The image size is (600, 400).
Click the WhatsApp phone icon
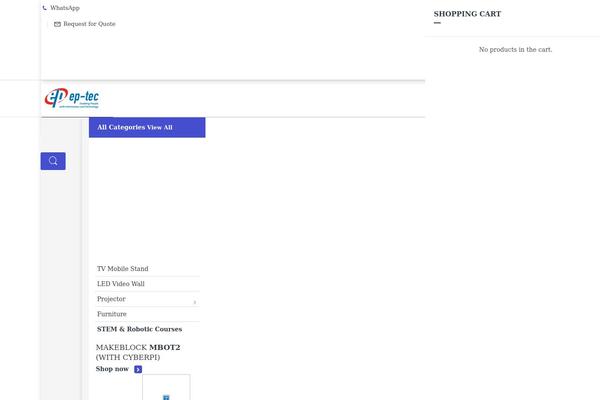(x=45, y=8)
